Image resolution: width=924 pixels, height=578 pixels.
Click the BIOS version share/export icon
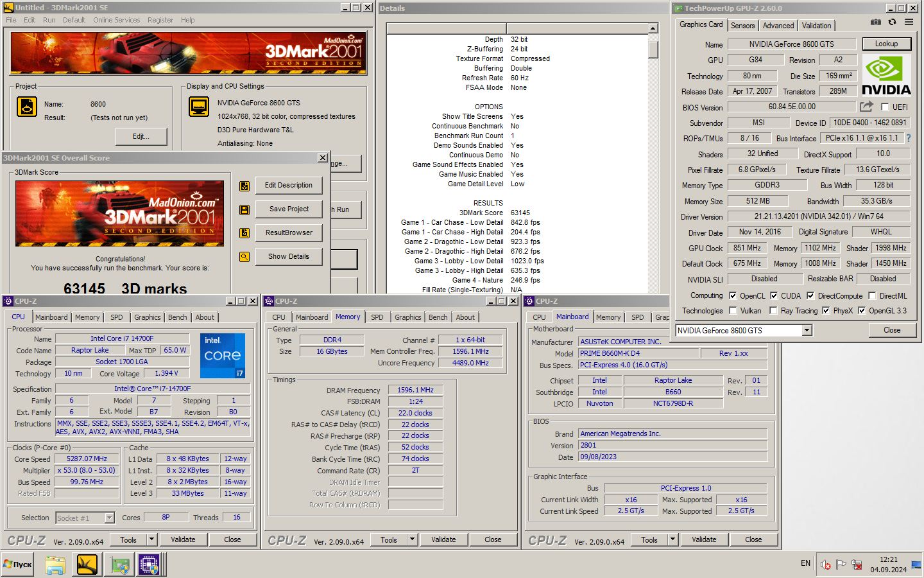[866, 107]
